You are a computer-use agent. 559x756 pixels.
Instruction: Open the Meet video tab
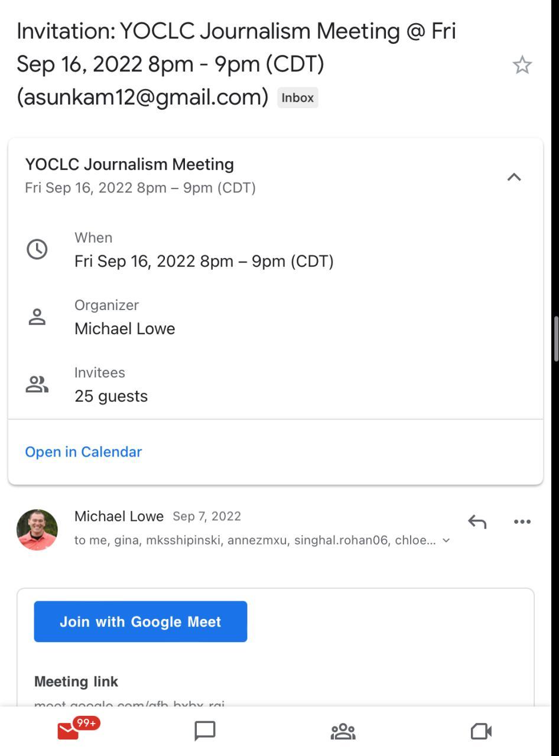(481, 732)
